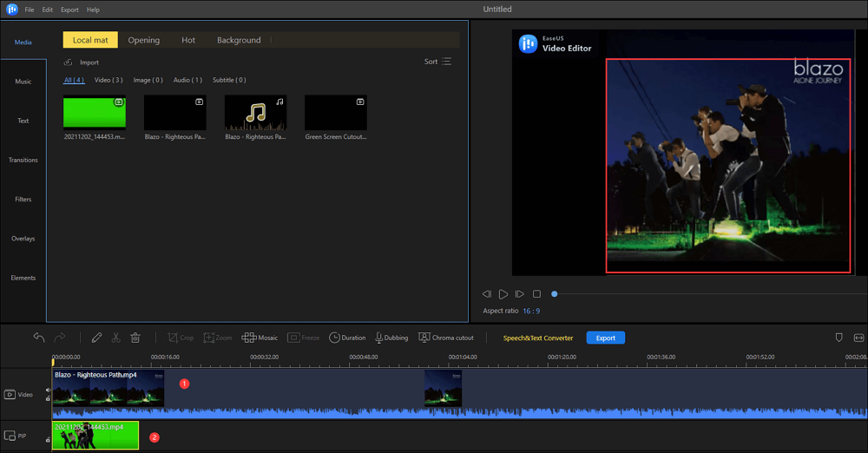The image size is (868, 453).
Task: Click the Delete trash can icon
Action: pos(135,338)
